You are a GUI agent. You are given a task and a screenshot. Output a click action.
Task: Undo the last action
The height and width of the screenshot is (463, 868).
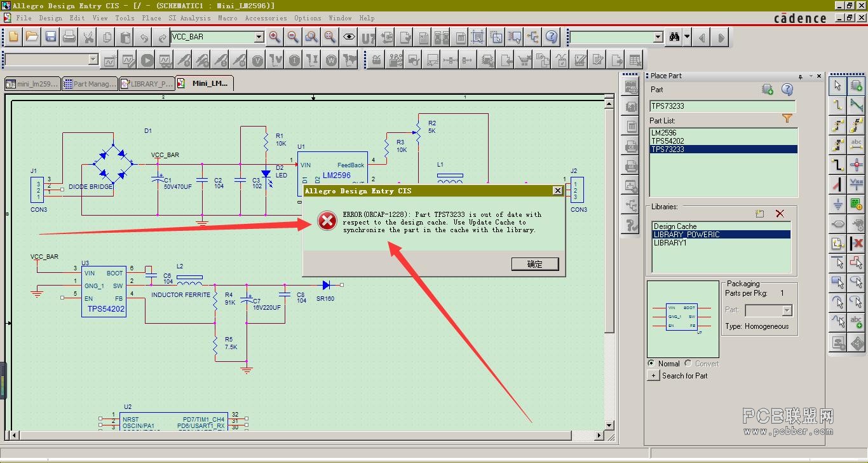coord(144,37)
